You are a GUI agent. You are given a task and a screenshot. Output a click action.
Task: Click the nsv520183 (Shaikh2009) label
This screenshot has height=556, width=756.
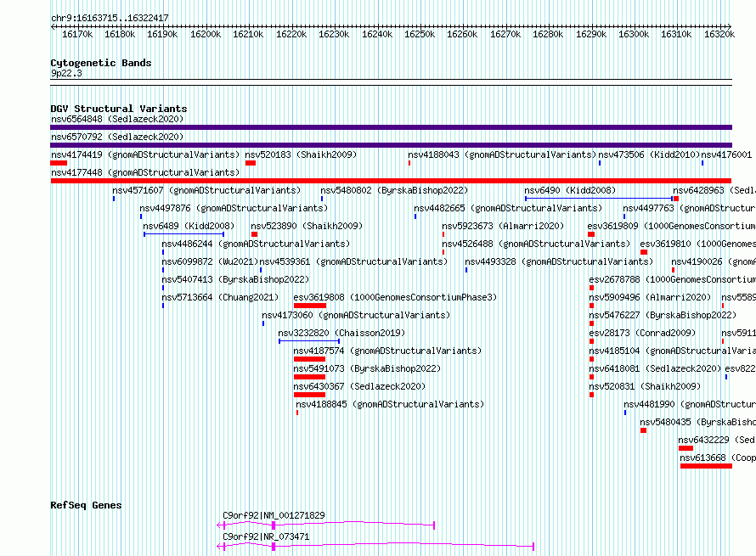[x=301, y=154]
